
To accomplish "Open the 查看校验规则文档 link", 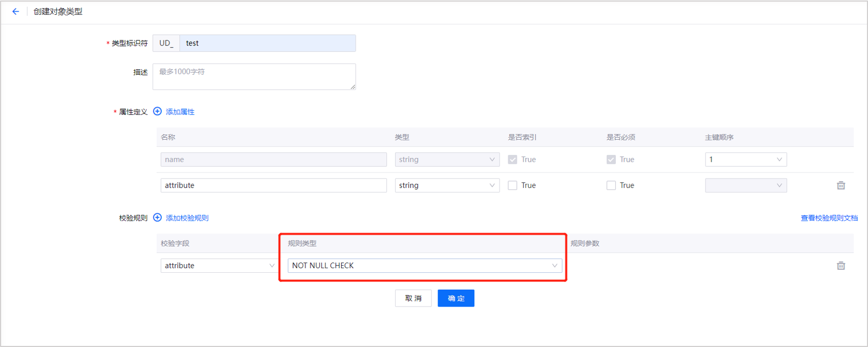I will coord(829,218).
